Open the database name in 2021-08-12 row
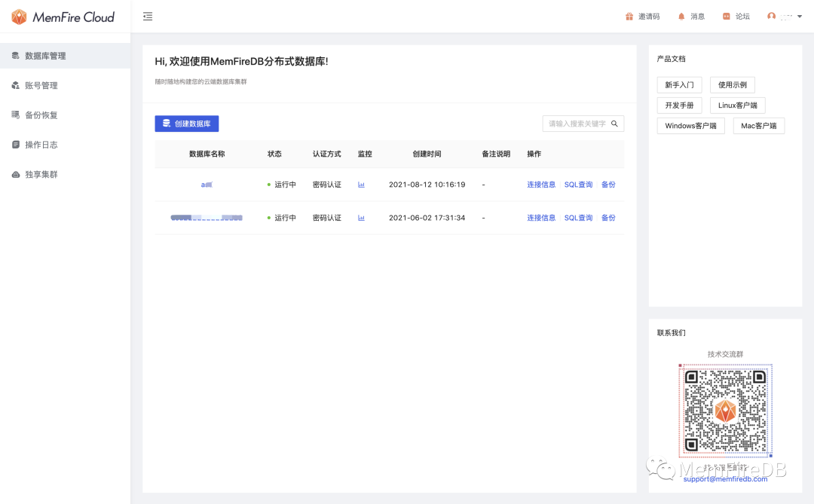Screen dimensions: 814x504 click(x=207, y=185)
